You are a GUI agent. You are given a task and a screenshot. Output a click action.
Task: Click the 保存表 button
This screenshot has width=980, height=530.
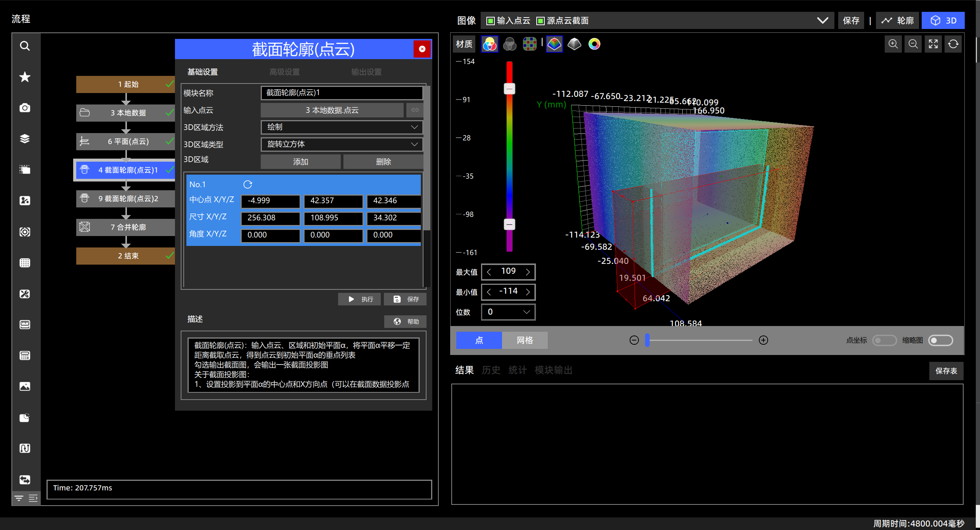[x=946, y=371]
